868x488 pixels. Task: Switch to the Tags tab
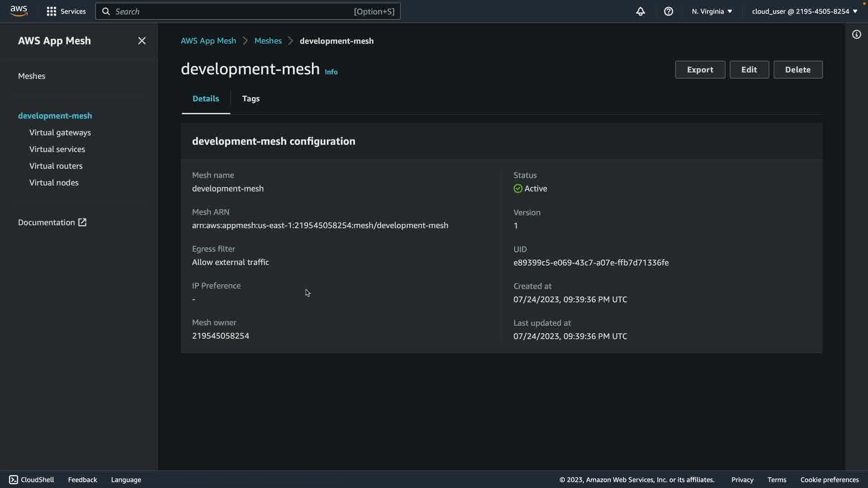pyautogui.click(x=250, y=99)
